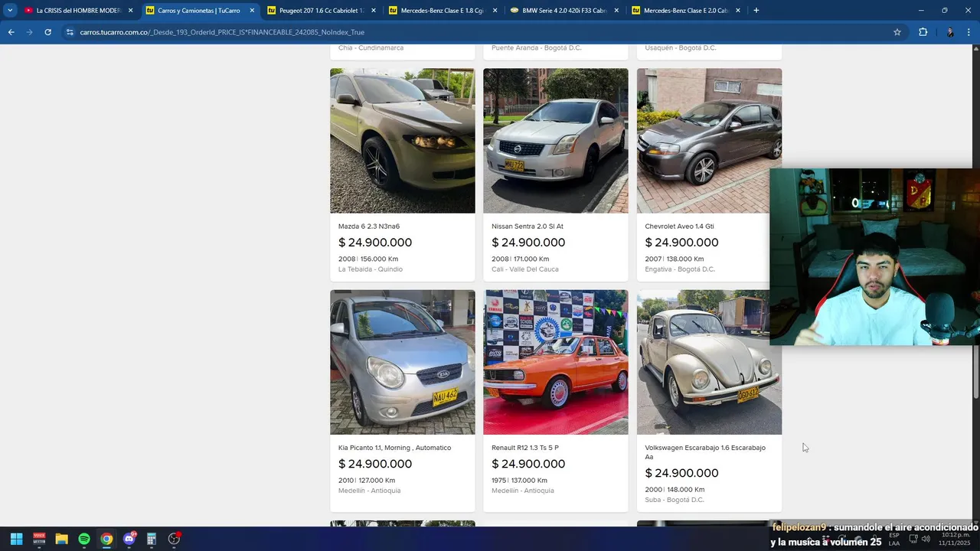Click the Windows Start button
The image size is (980, 551).
[x=16, y=539]
